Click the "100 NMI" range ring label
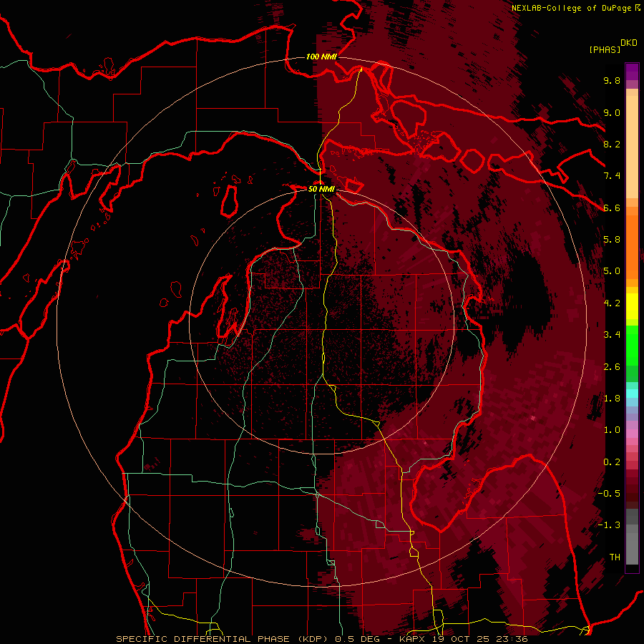Image resolution: width=644 pixels, height=644 pixels. [x=321, y=57]
